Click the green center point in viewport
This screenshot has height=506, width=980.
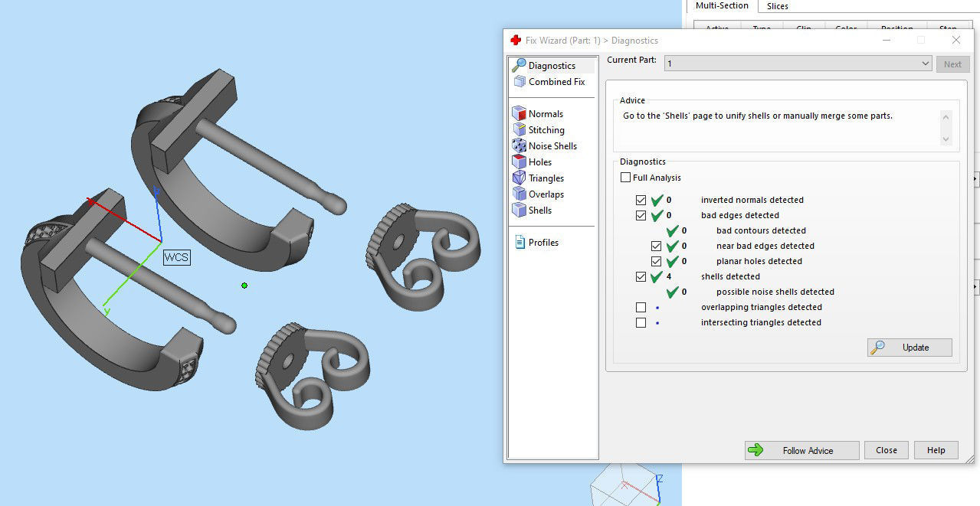click(244, 286)
